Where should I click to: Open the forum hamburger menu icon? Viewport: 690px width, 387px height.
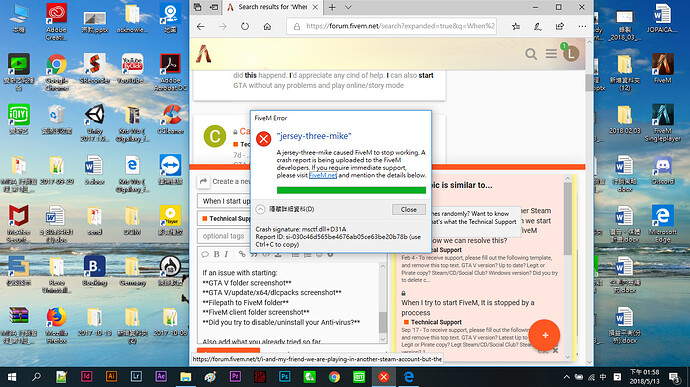pos(551,54)
